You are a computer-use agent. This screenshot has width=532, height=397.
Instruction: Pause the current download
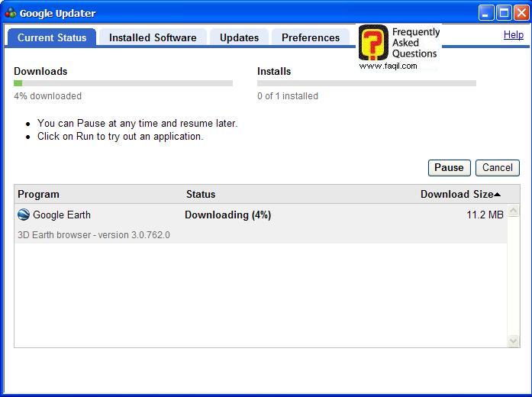point(449,168)
